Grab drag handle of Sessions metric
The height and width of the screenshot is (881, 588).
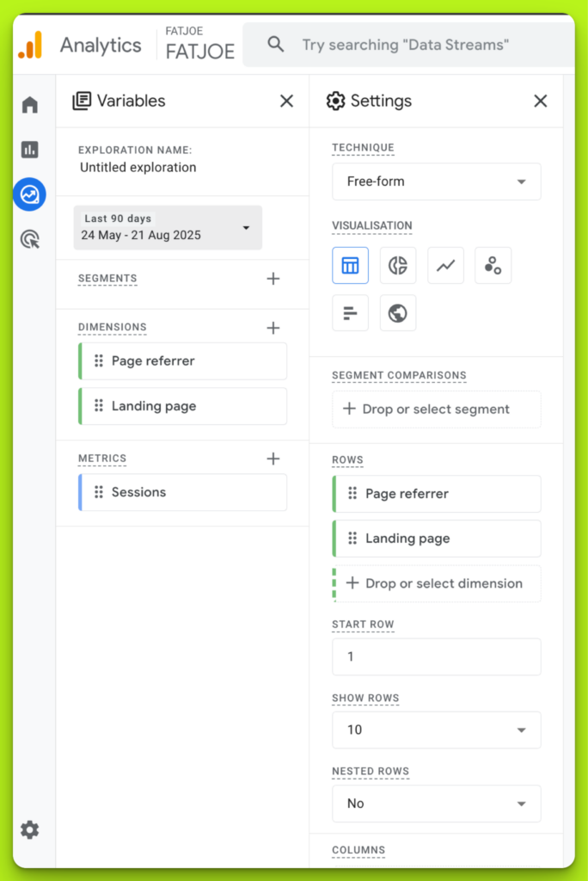(x=99, y=492)
